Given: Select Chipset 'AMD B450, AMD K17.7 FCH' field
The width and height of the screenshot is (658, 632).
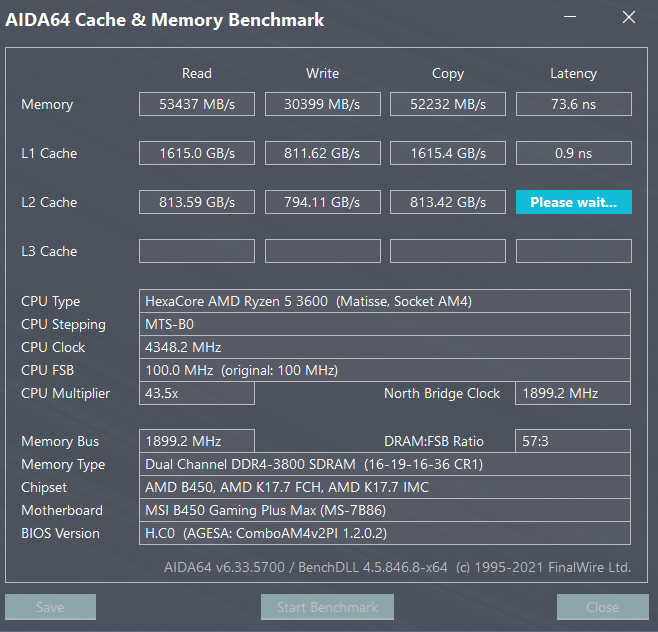Looking at the screenshot, I should tap(385, 487).
